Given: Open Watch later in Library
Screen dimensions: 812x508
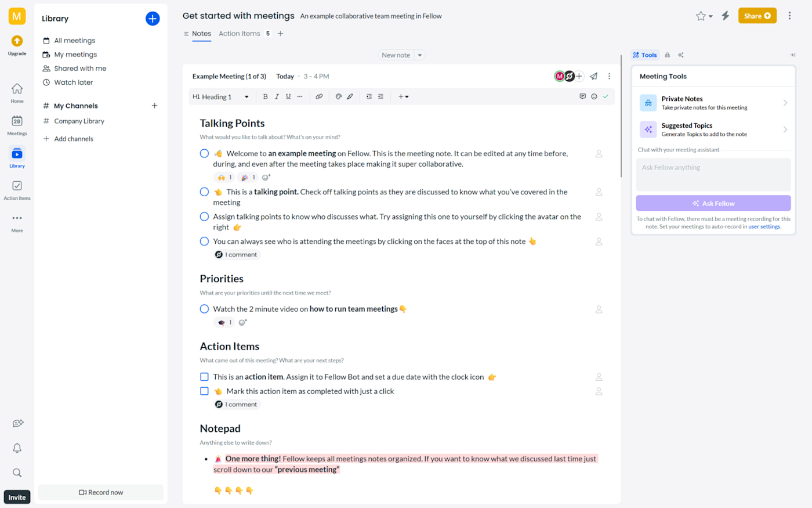Looking at the screenshot, I should pyautogui.click(x=73, y=82).
